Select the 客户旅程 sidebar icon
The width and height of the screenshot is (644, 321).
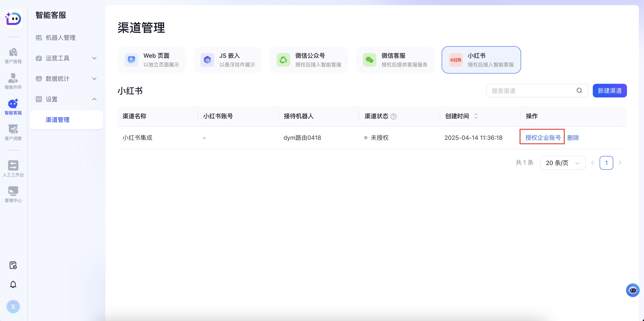(13, 56)
